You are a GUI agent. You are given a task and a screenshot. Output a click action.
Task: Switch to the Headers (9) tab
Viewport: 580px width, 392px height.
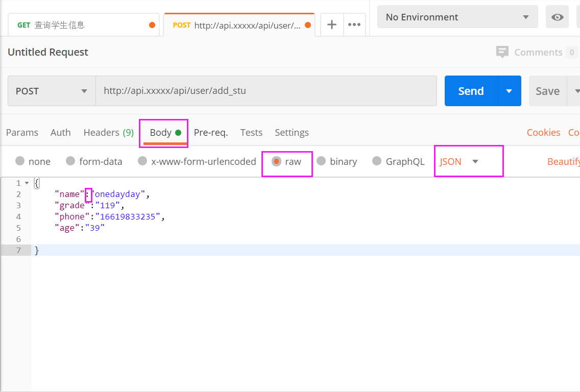tap(108, 132)
